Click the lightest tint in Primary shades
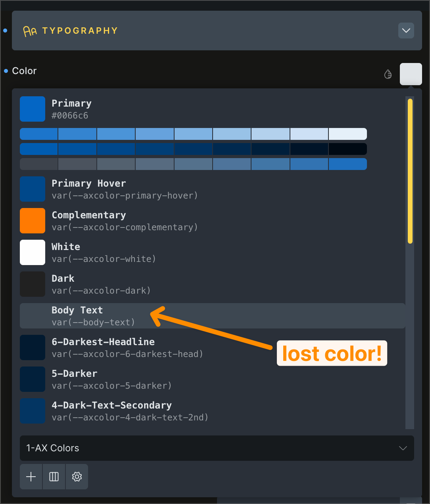 click(347, 134)
